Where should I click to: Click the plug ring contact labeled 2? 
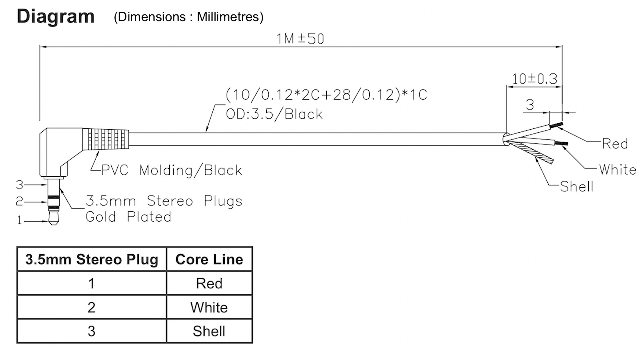click(x=54, y=202)
